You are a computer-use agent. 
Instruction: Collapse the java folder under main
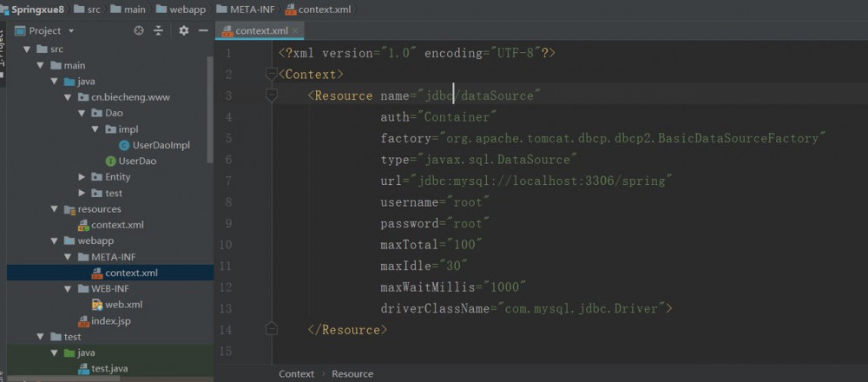point(54,82)
